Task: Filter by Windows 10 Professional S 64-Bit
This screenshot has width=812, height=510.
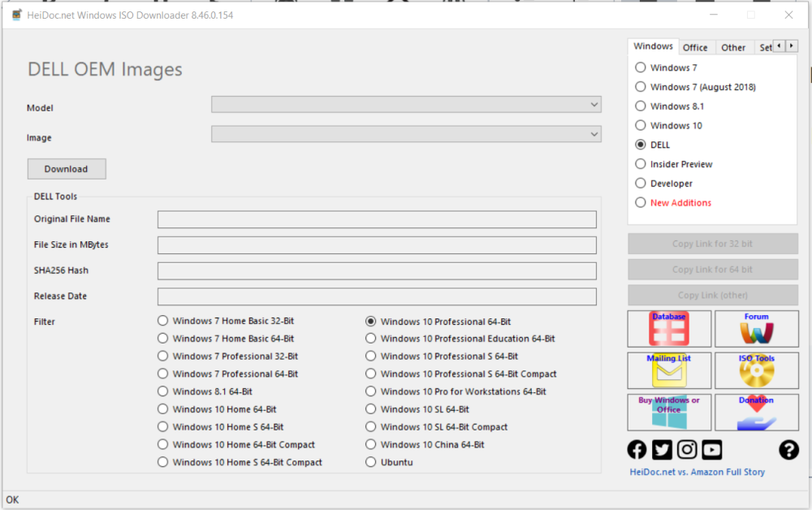Action: pyautogui.click(x=442, y=357)
